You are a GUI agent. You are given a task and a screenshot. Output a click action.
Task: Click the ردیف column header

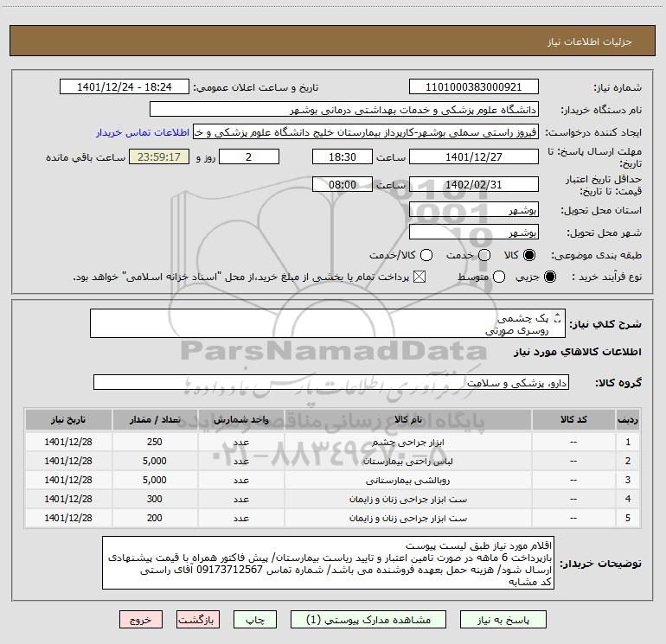click(628, 419)
